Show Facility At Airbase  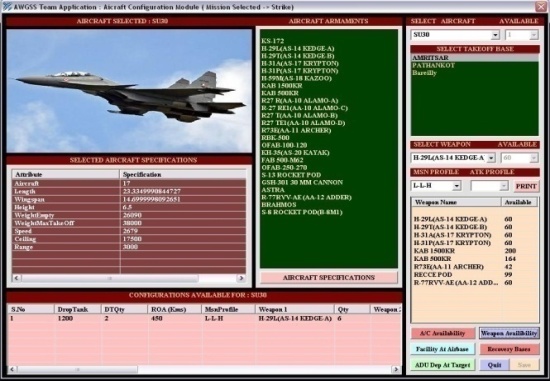pyautogui.click(x=442, y=349)
